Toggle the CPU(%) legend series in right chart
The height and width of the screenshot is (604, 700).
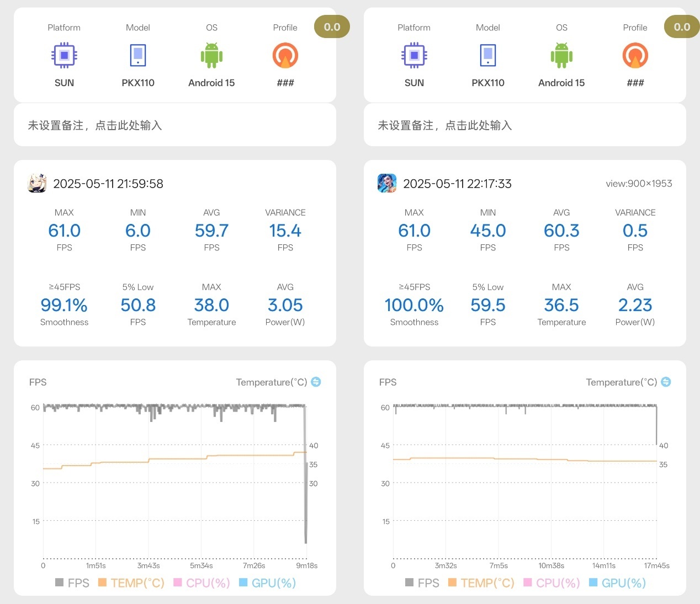tap(551, 583)
